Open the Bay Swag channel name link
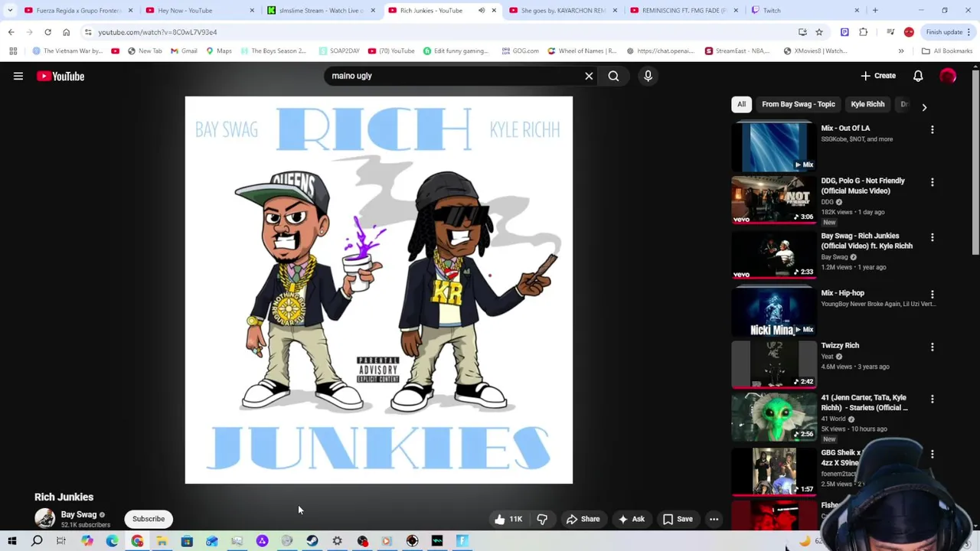This screenshot has height=551, width=980. [79, 514]
